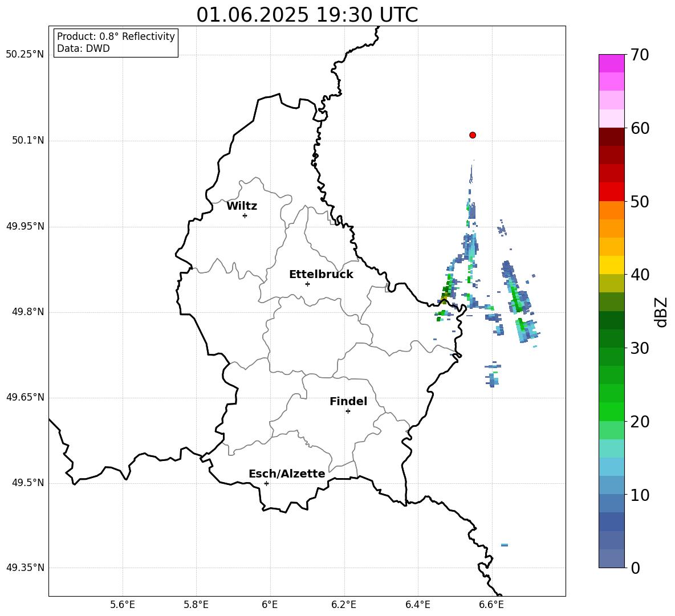Click the 10 tick on the colorbar
Image resolution: width=675 pixels, height=616 pixels.
click(x=640, y=495)
